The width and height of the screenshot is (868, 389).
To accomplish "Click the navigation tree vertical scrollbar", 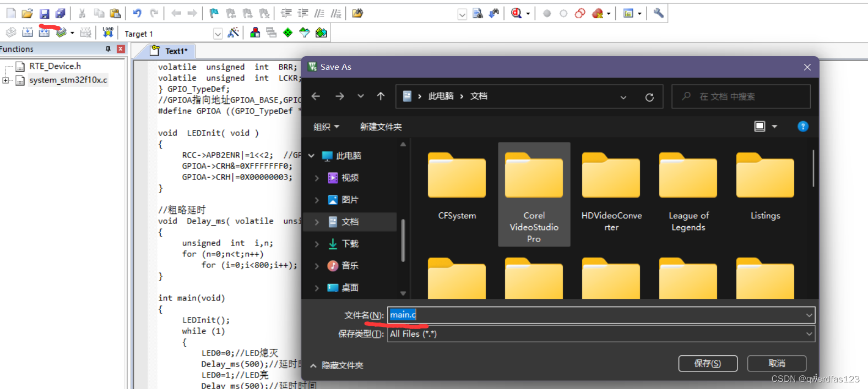I will pyautogui.click(x=403, y=240).
